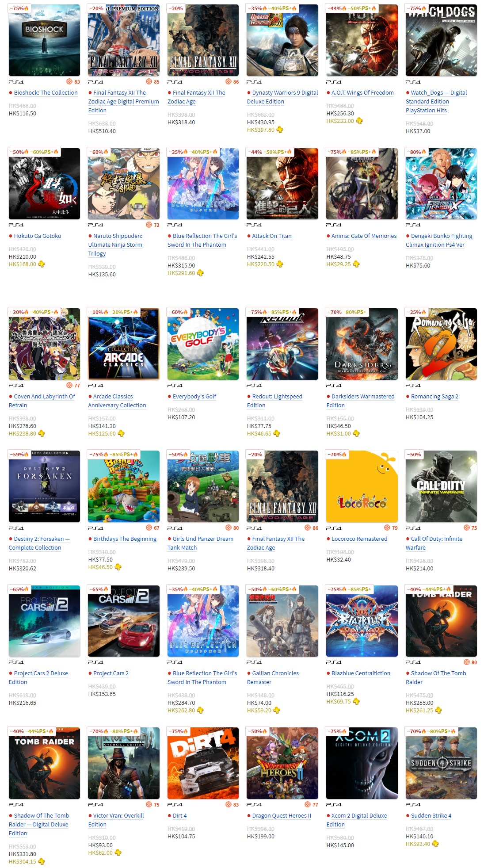The height and width of the screenshot is (868, 484).
Task: Select the Watch Dogs cover thumbnail
Action: click(441, 40)
